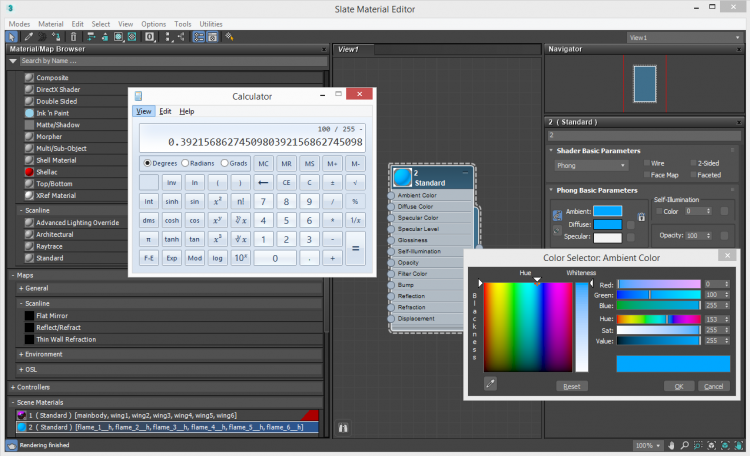
Task: Pick Material From Object eyedropper in toolbar
Action: (x=29, y=37)
